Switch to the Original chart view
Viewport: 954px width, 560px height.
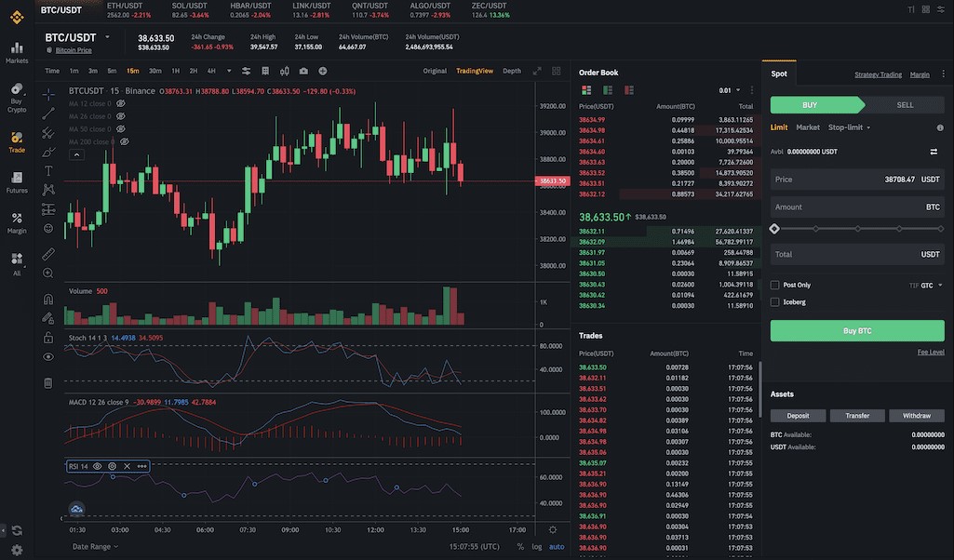[435, 71]
